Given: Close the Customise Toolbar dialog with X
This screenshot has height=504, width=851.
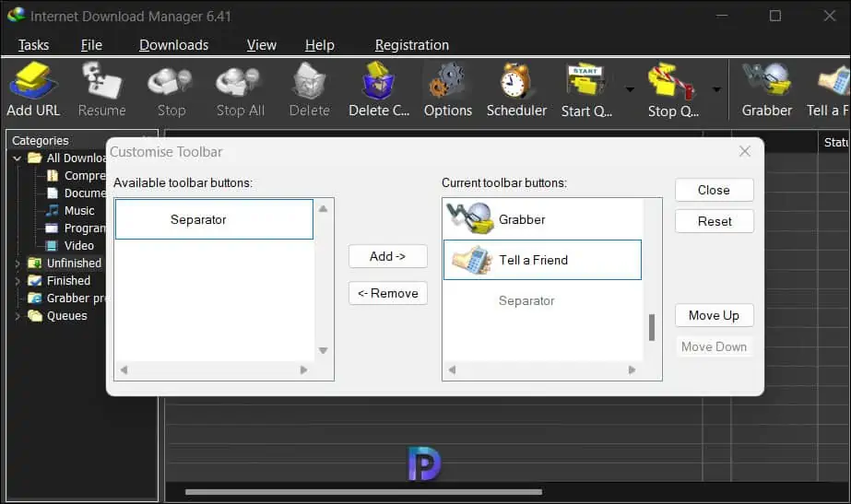Looking at the screenshot, I should 745,151.
